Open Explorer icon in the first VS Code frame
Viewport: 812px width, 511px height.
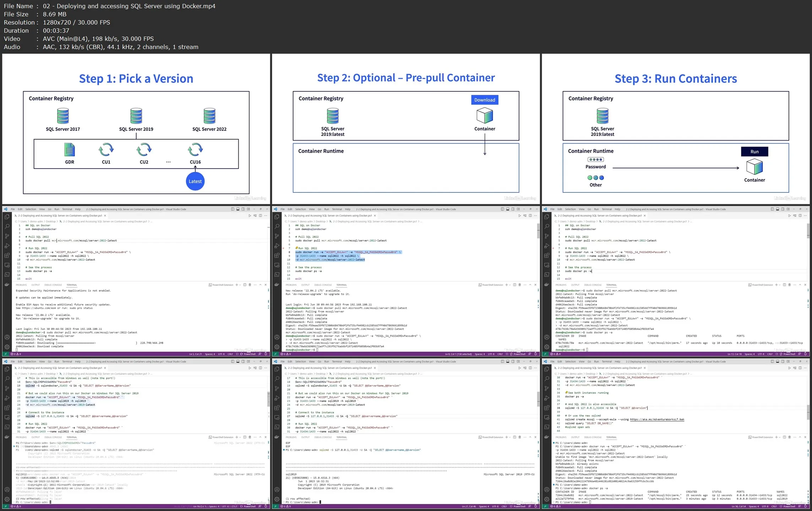point(7,217)
